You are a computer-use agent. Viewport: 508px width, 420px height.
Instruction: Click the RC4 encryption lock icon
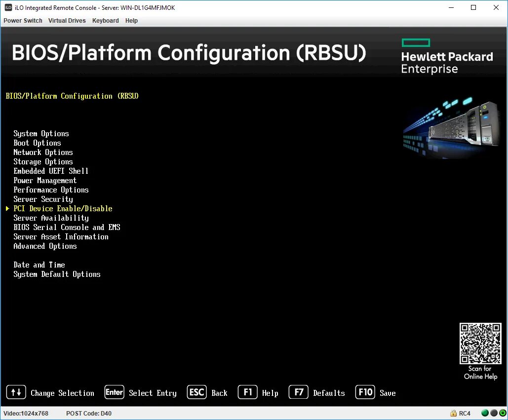453,413
